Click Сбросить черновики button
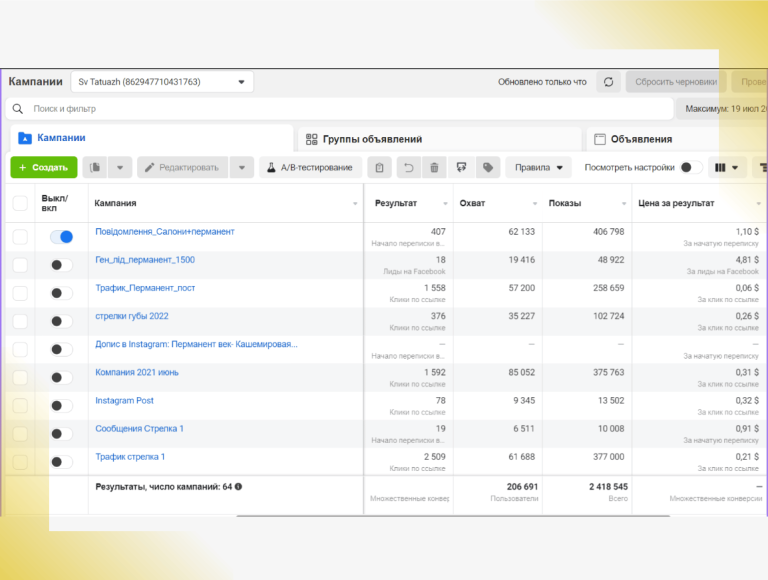Image resolution: width=768 pixels, height=580 pixels. (676, 82)
